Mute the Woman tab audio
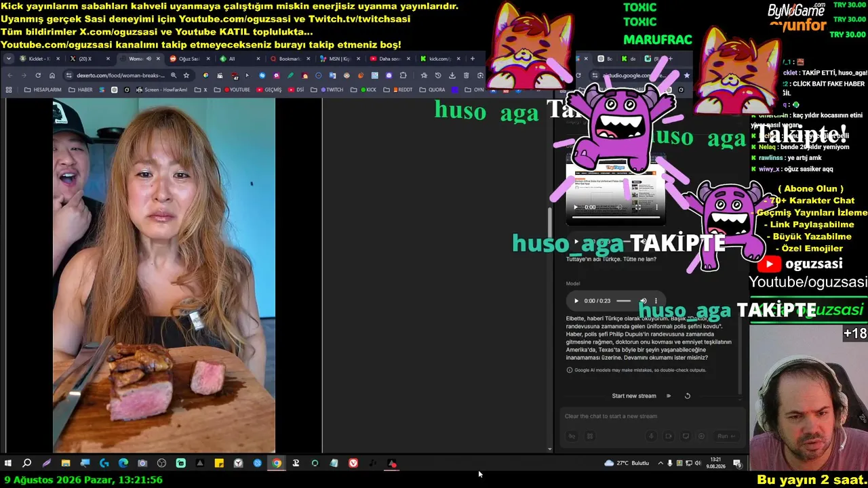The height and width of the screenshot is (488, 868). click(x=149, y=59)
